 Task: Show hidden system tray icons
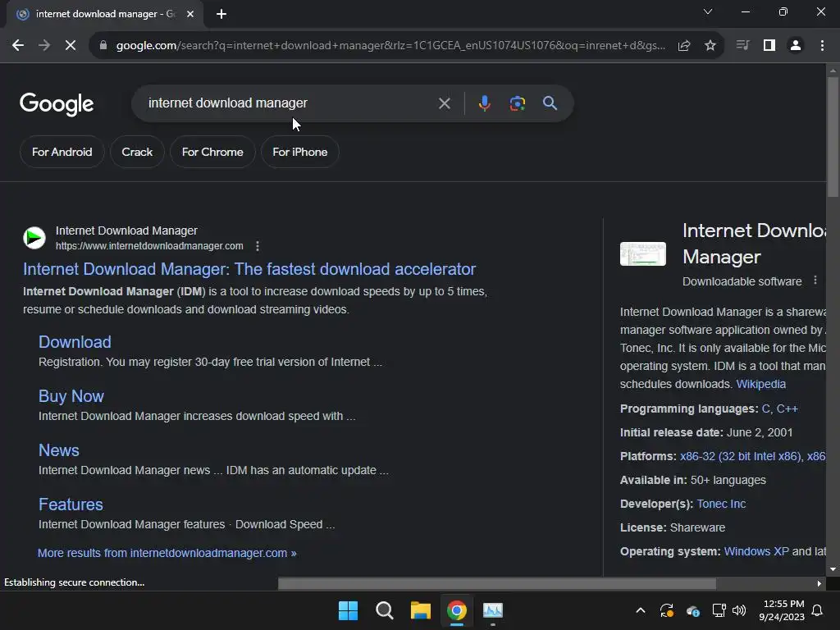[640, 610]
